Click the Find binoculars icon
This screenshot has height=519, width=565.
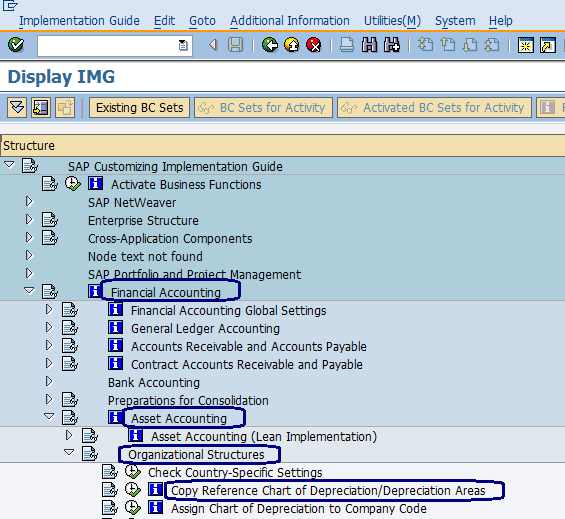click(369, 45)
